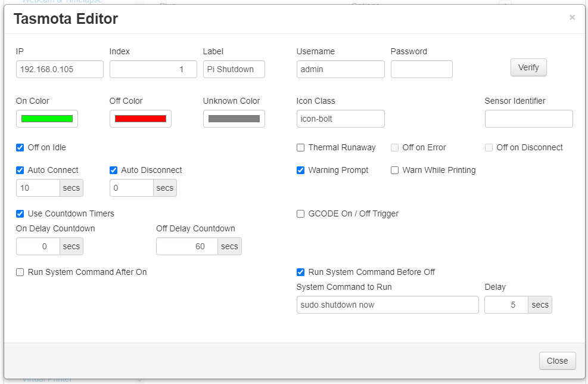The width and height of the screenshot is (588, 384).
Task: Toggle the Auto Connect checkbox
Action: click(20, 170)
